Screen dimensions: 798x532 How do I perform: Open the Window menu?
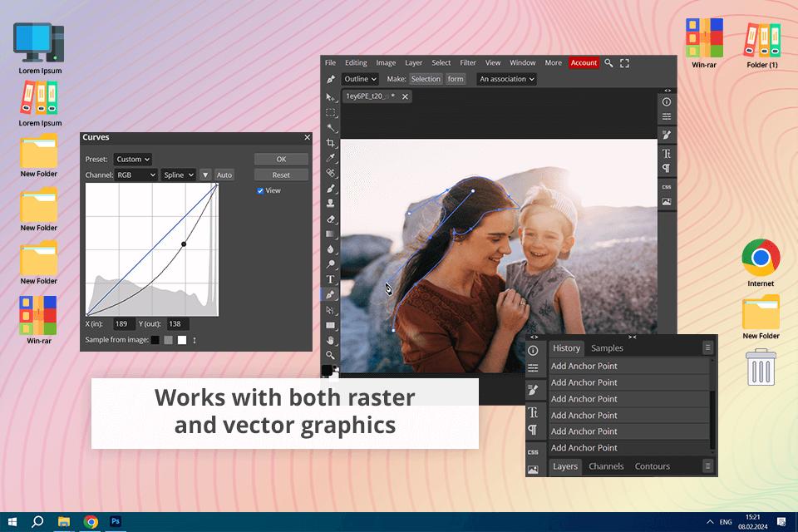click(523, 62)
